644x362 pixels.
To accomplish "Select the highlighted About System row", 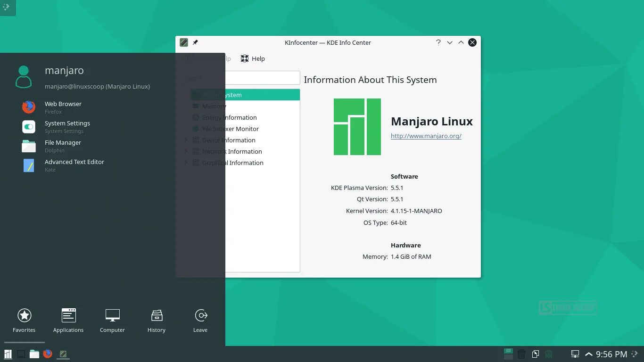I will tap(245, 95).
